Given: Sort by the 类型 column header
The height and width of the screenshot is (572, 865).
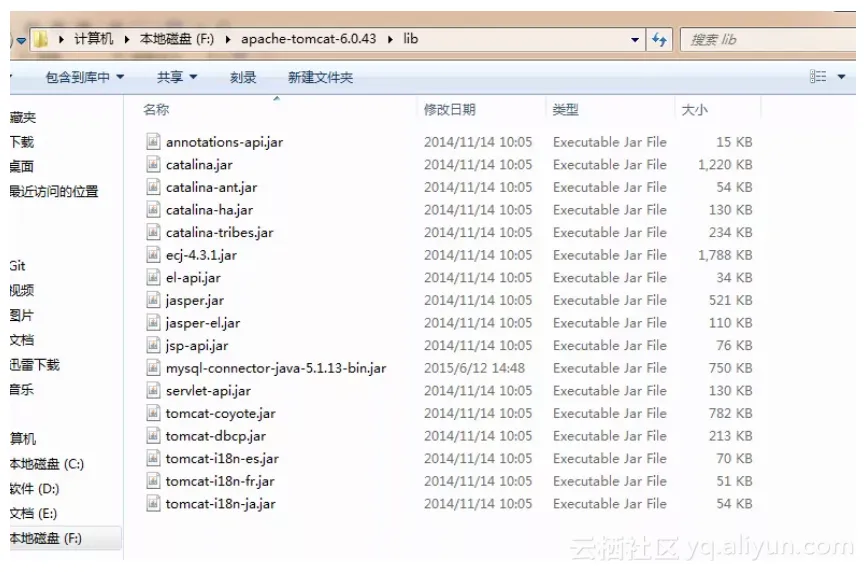Looking at the screenshot, I should pyautogui.click(x=565, y=109).
